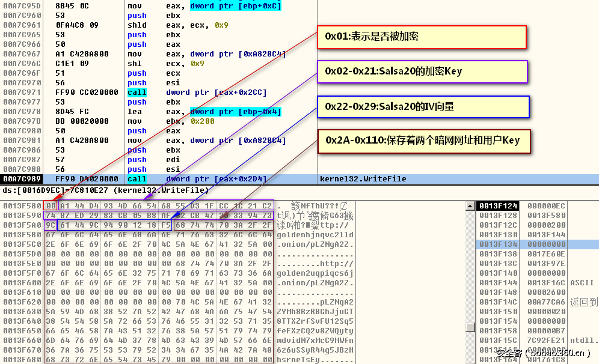Select dump row at address 0013F5B0
The image size is (599, 364).
click(177, 235)
